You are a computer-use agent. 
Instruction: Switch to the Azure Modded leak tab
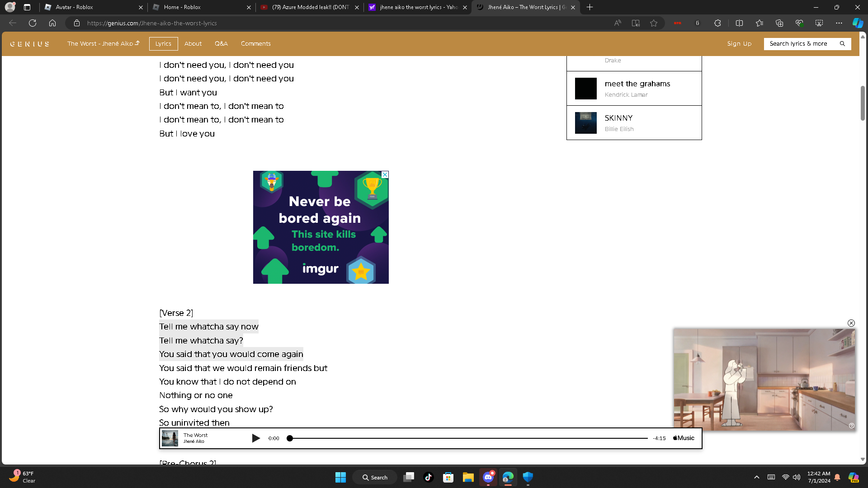(x=310, y=7)
